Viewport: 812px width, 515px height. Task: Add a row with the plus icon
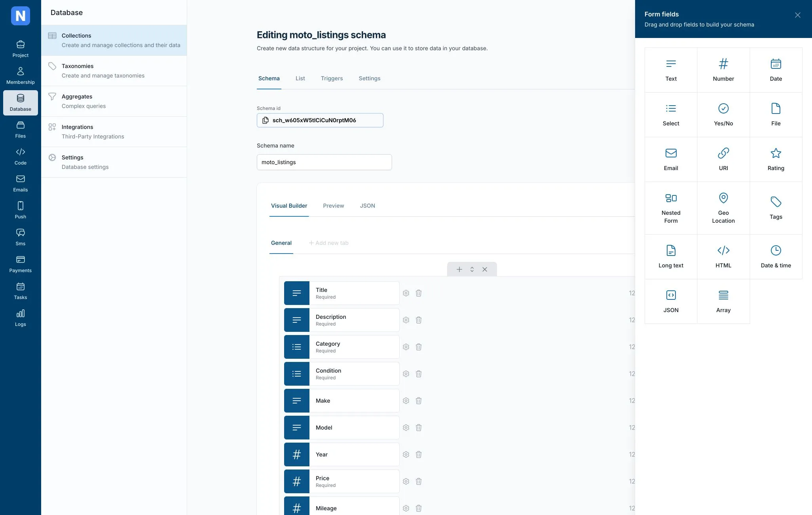(459, 269)
